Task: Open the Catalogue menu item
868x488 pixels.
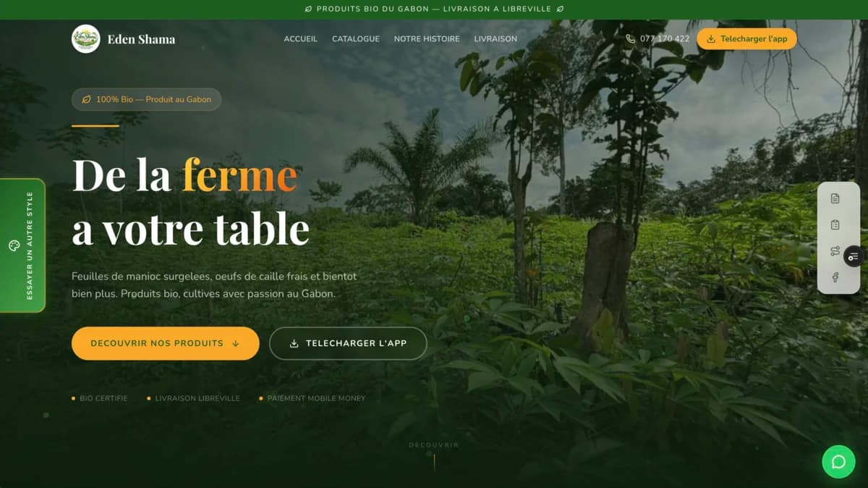Action: (356, 39)
